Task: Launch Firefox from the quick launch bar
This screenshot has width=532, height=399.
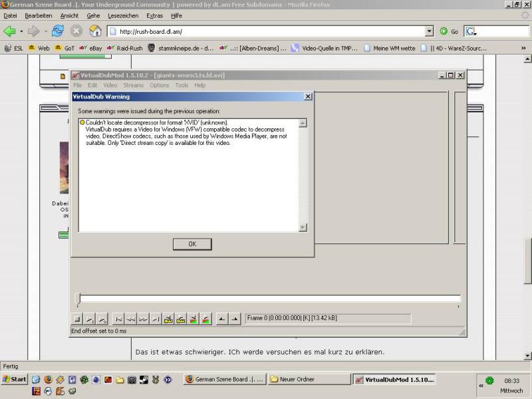Action: coord(48,380)
